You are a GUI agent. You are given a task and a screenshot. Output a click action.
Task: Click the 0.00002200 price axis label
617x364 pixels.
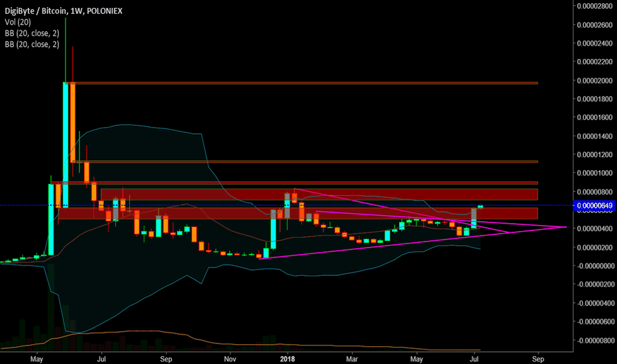click(594, 62)
